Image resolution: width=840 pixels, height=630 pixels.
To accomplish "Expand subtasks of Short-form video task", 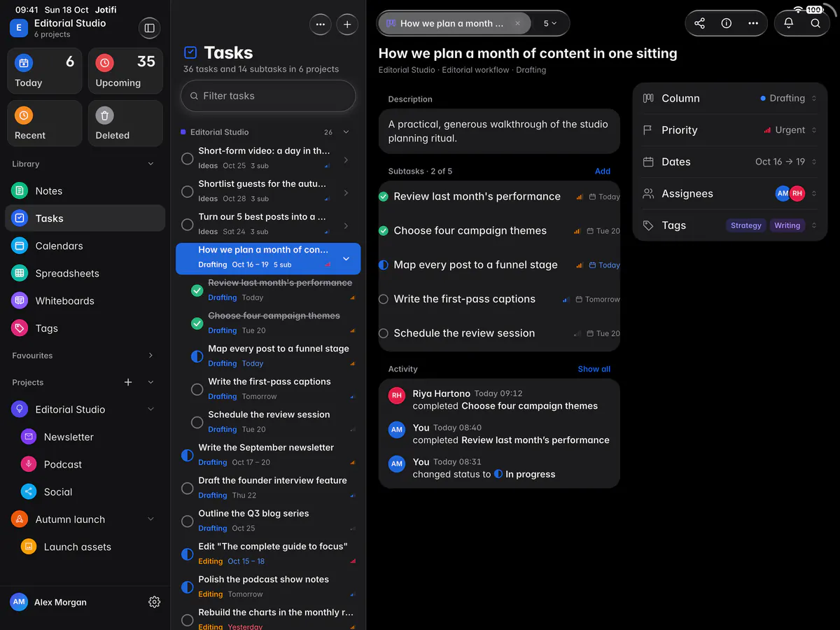I will pyautogui.click(x=346, y=160).
